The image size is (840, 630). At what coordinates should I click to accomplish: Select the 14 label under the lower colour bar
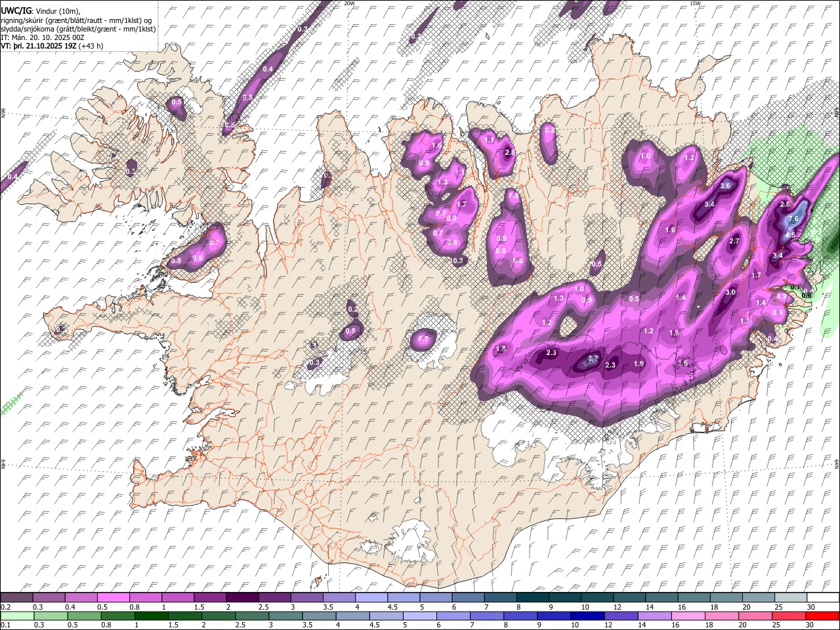click(642, 625)
